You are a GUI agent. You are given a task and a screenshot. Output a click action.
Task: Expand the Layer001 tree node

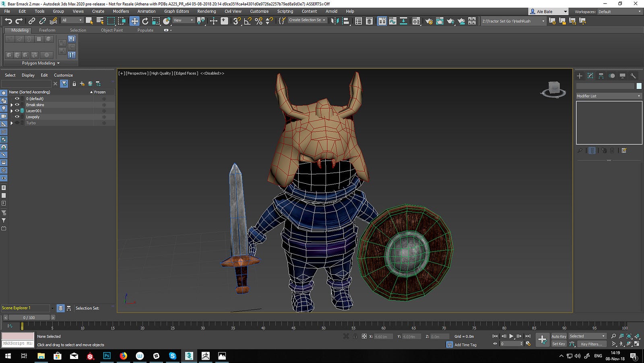tap(12, 111)
